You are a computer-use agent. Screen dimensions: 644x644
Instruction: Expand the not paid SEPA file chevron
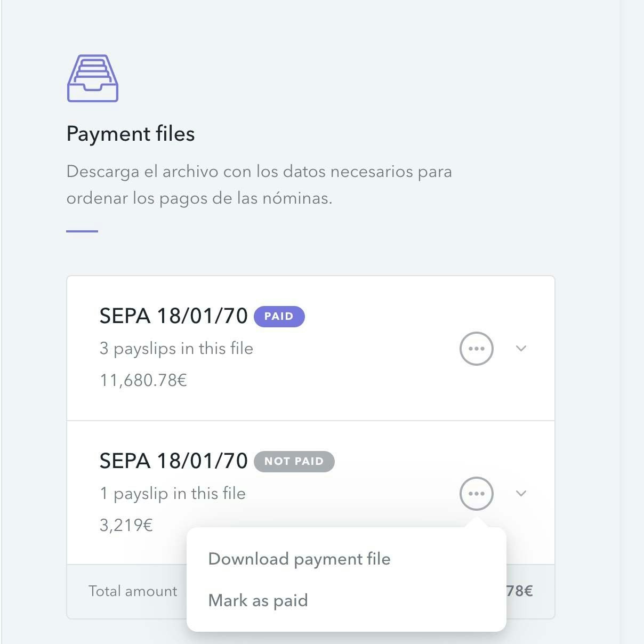point(521,494)
